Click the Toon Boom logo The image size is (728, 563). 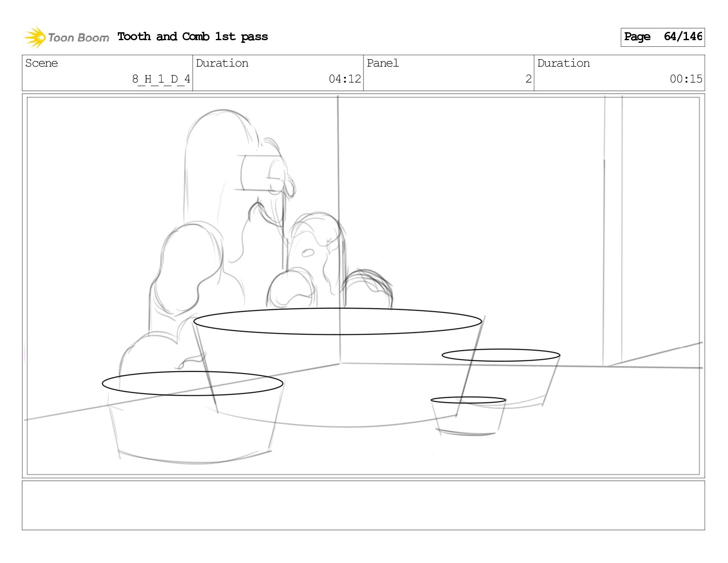click(66, 37)
